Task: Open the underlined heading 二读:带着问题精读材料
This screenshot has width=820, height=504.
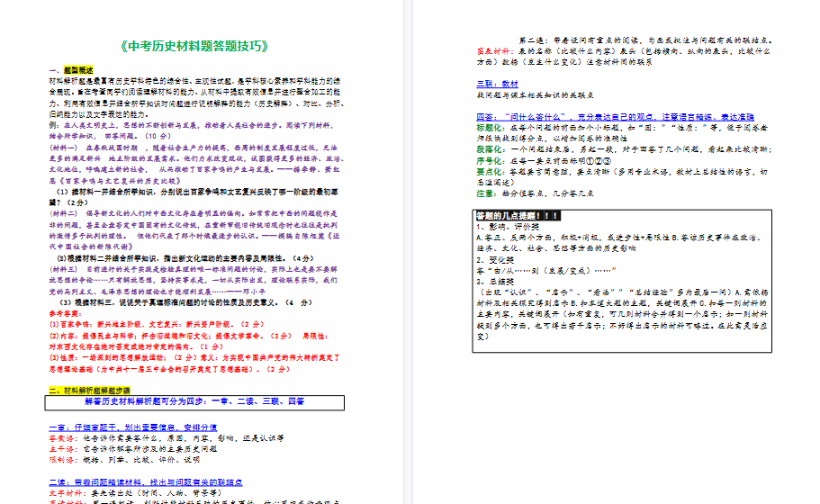Action: pyautogui.click(x=146, y=482)
